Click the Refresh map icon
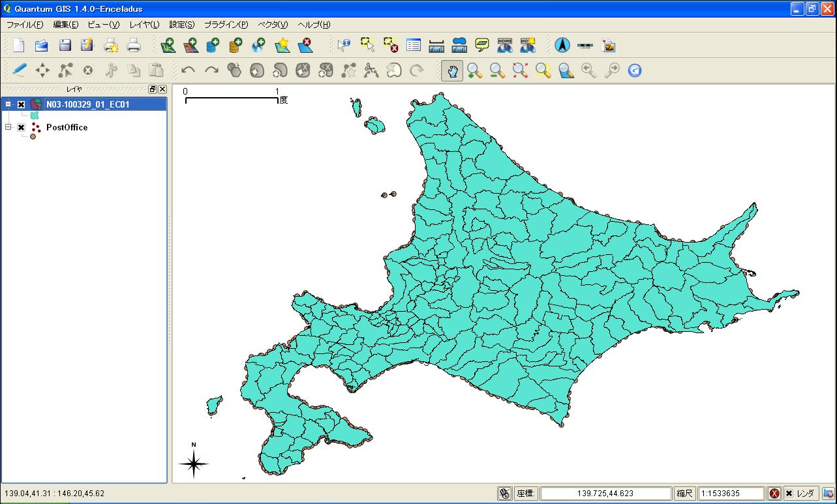837x504 pixels. pos(635,70)
